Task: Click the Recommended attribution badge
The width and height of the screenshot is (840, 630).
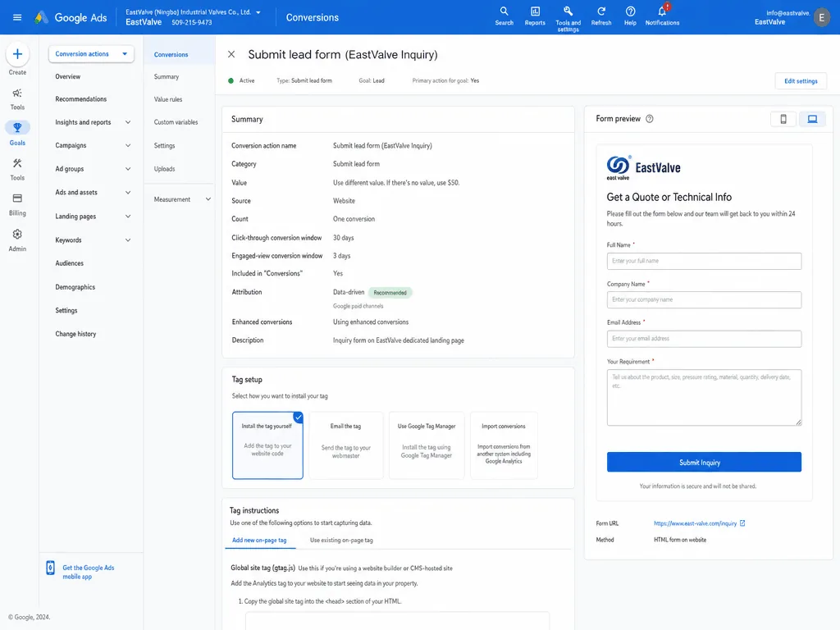Action: pos(390,293)
